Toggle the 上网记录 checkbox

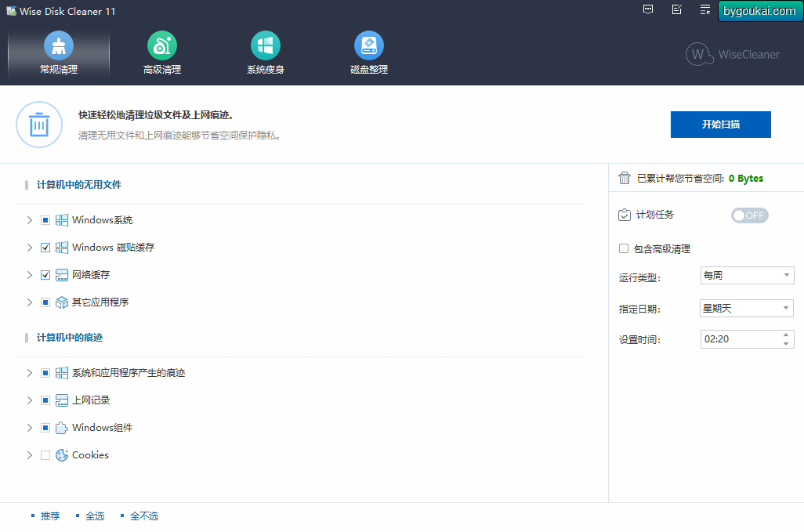pyautogui.click(x=45, y=400)
